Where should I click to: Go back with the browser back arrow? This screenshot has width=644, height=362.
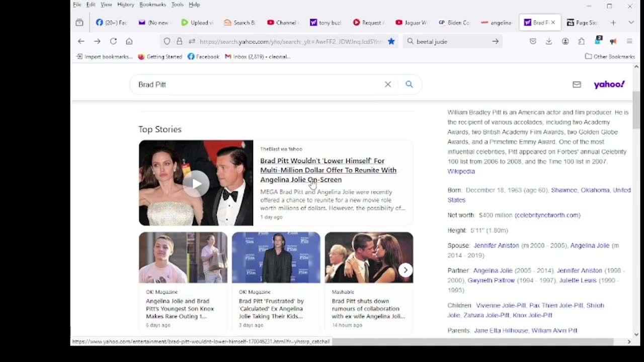click(81, 41)
